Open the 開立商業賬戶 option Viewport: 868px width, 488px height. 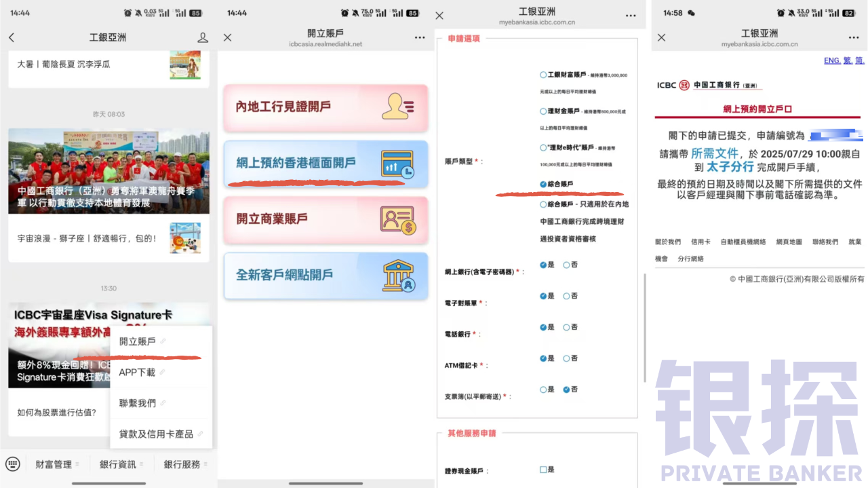[x=326, y=220]
